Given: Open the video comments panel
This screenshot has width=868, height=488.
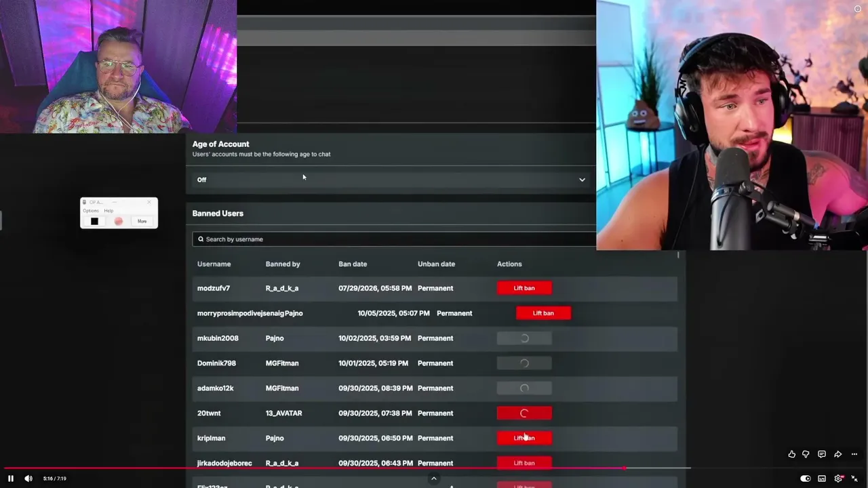Looking at the screenshot, I should (x=822, y=454).
